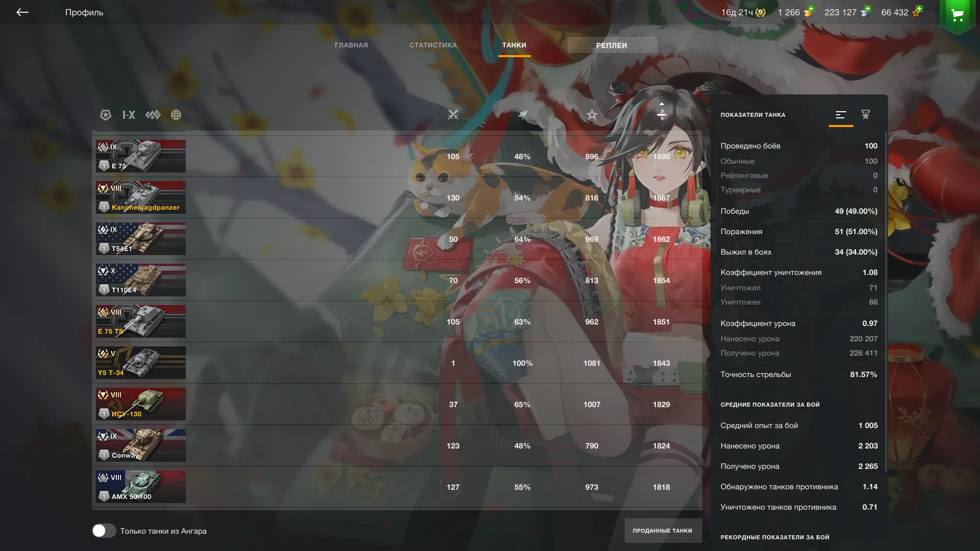The height and width of the screenshot is (551, 980).
Task: Select the Conway tank thumbnail
Action: tap(141, 445)
